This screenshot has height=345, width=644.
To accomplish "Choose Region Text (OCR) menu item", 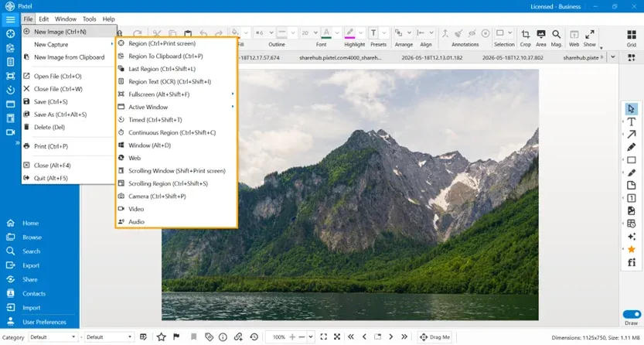I will point(176,81).
